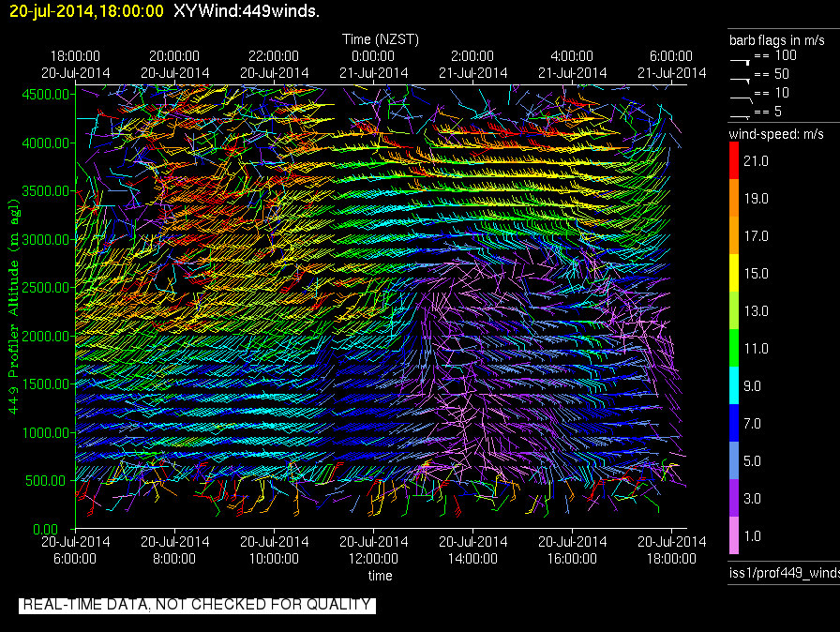This screenshot has height=632, width=840.
Task: Click the purple 3.0 wind-speed swatch
Action: 734,498
